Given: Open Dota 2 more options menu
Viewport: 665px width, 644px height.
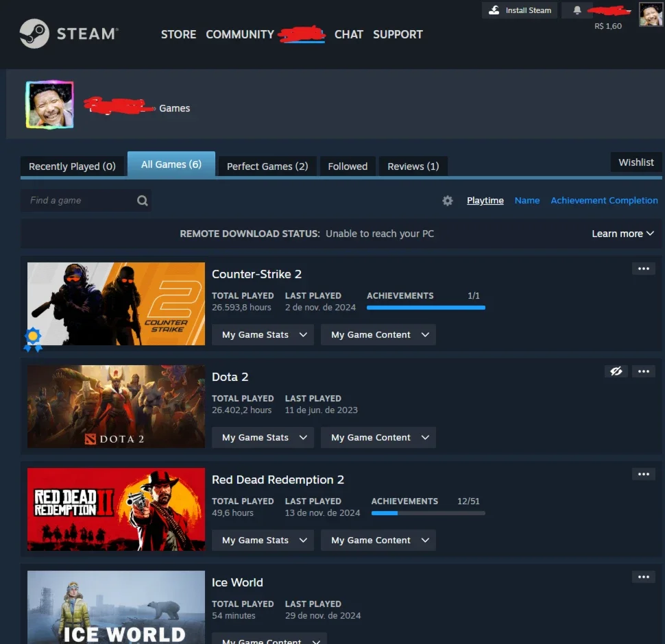Looking at the screenshot, I should [643, 371].
